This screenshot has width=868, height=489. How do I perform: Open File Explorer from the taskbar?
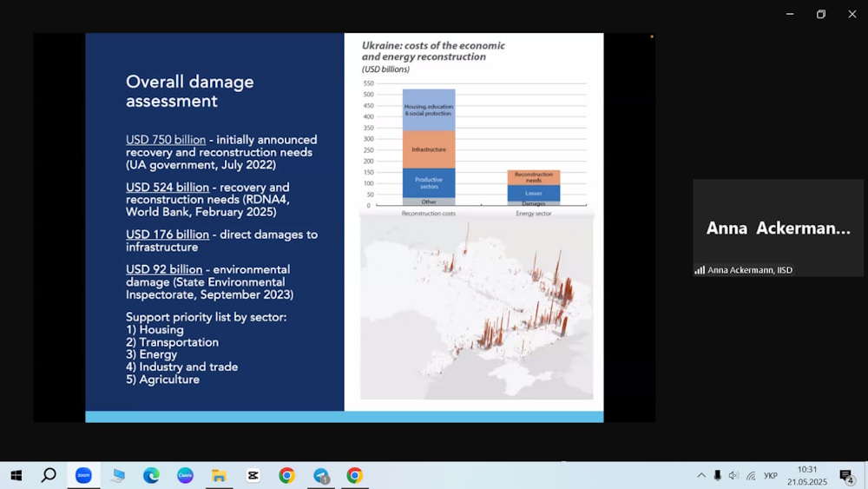pyautogui.click(x=219, y=475)
